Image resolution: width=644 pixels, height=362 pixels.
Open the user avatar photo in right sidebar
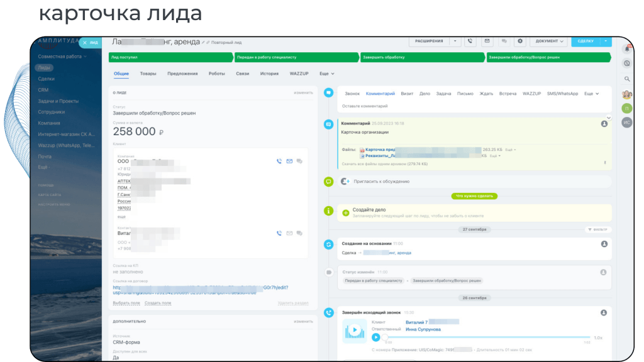627,95
